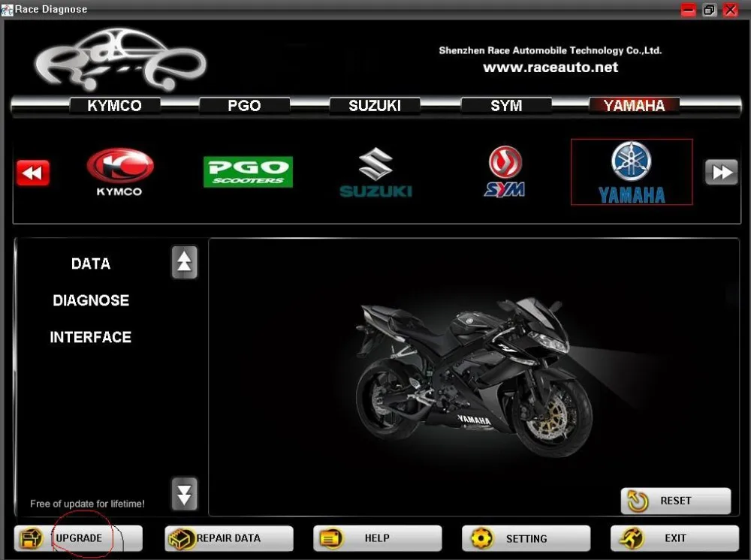Select the SYM brand logo
The width and height of the screenshot is (751, 560).
pyautogui.click(x=505, y=172)
